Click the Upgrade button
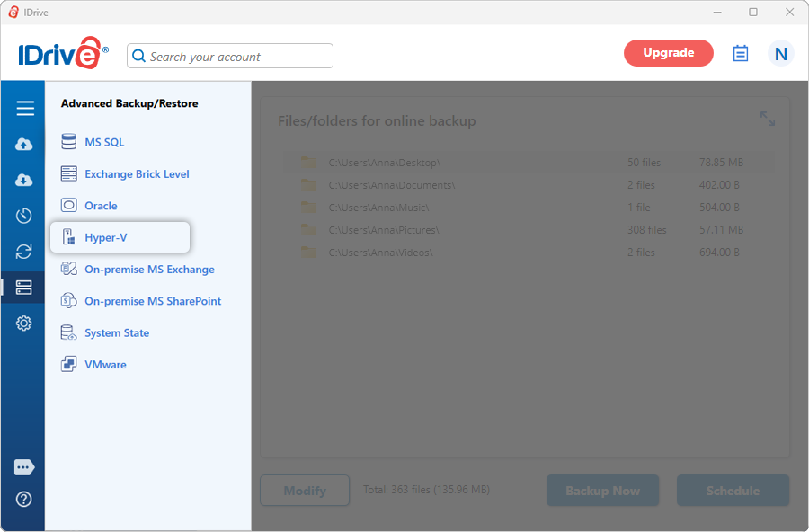 coord(668,53)
